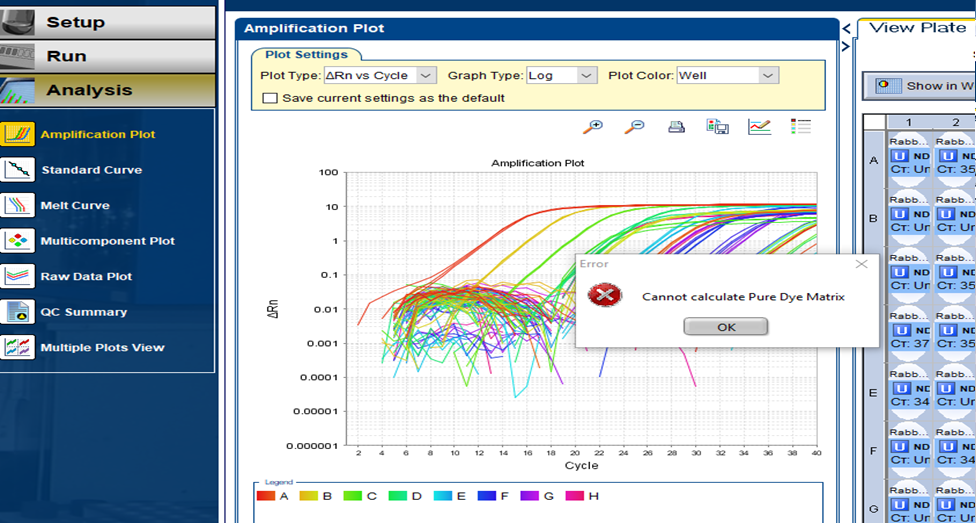
Task: Click the U task icon in well B1
Action: (901, 214)
